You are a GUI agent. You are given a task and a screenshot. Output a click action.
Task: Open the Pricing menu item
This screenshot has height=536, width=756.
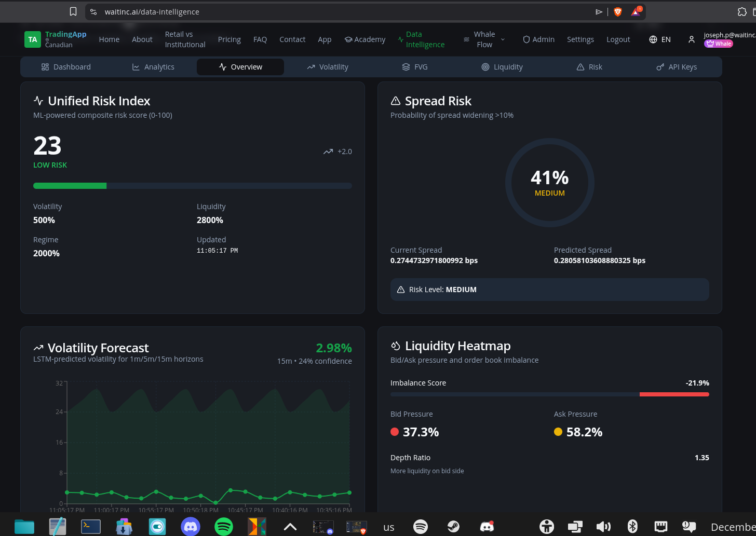click(229, 39)
